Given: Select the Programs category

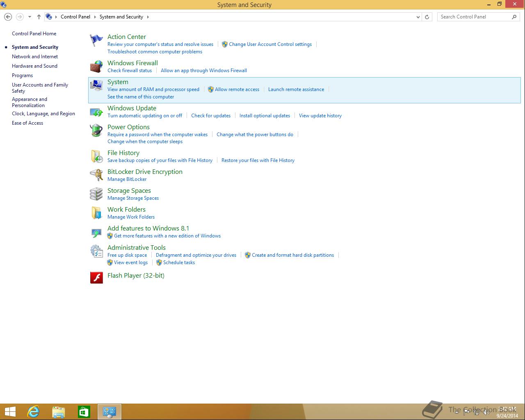Looking at the screenshot, I should pyautogui.click(x=22, y=75).
